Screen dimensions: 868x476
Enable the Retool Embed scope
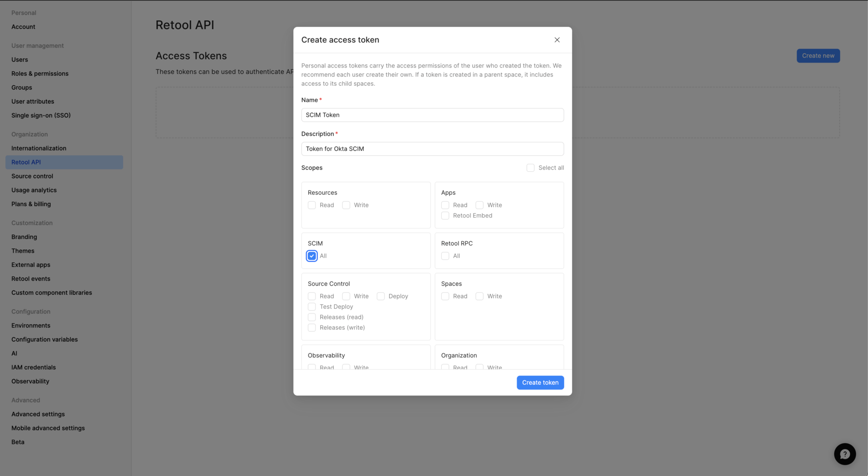click(x=445, y=216)
